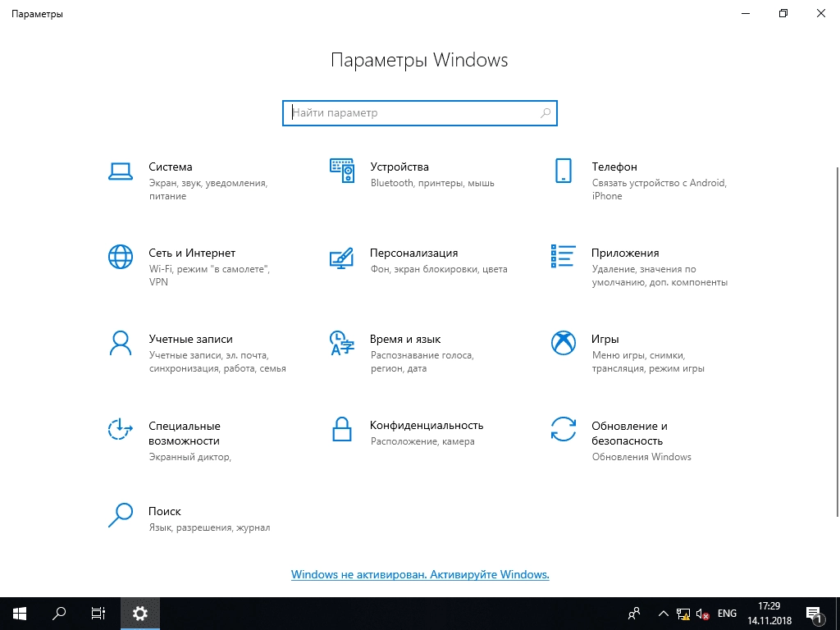Open the Windows Start menu
The width and height of the screenshot is (840, 630).
(x=20, y=614)
